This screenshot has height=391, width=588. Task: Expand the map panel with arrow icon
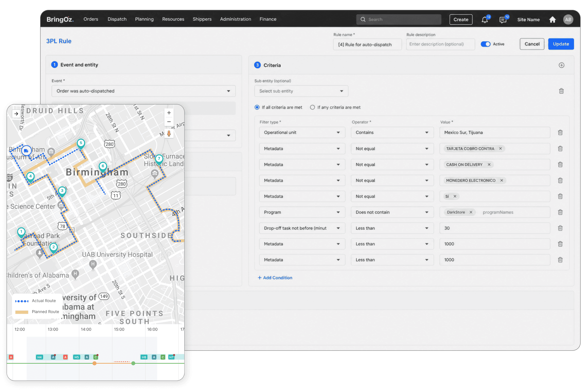coord(16,114)
